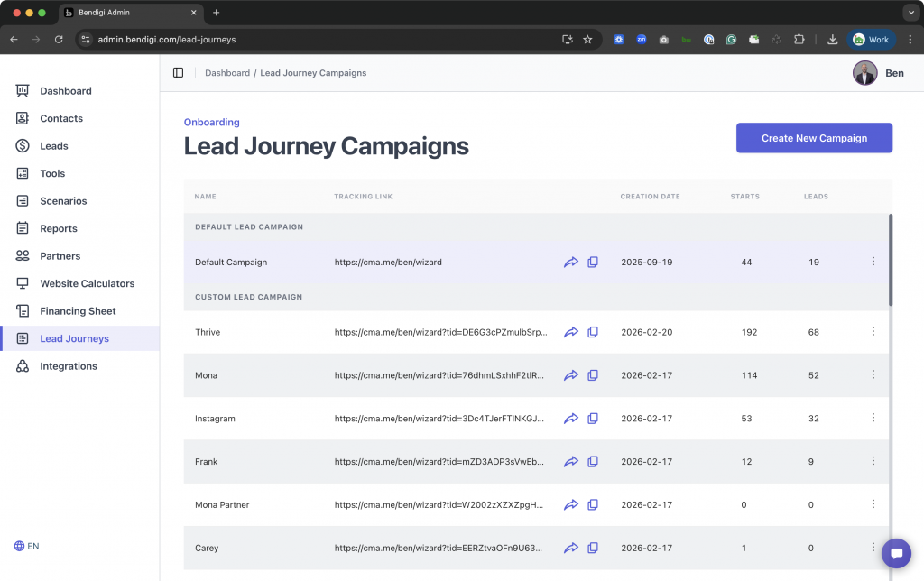Open options menu for Default Campaign
924x581 pixels.
coord(873,262)
